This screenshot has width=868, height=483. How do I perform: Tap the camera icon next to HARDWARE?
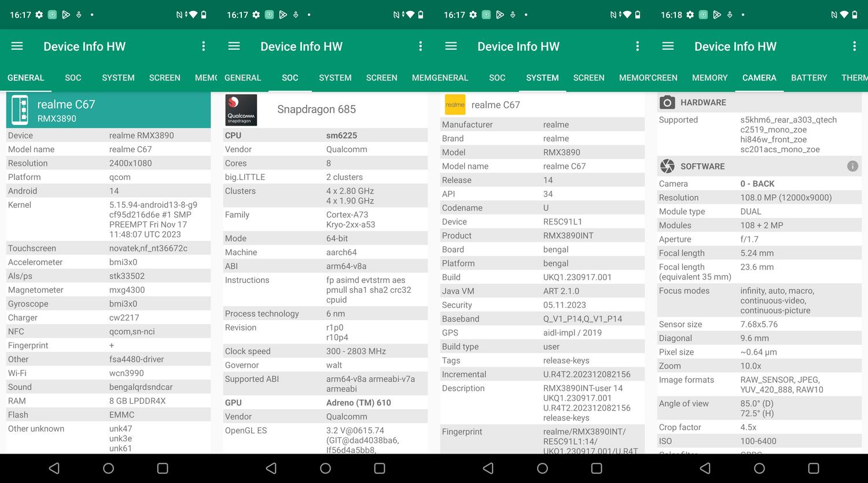[x=667, y=102]
